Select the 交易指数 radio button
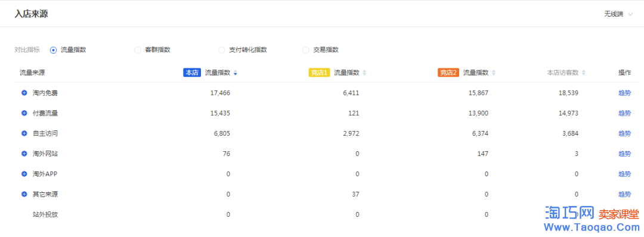 [305, 50]
